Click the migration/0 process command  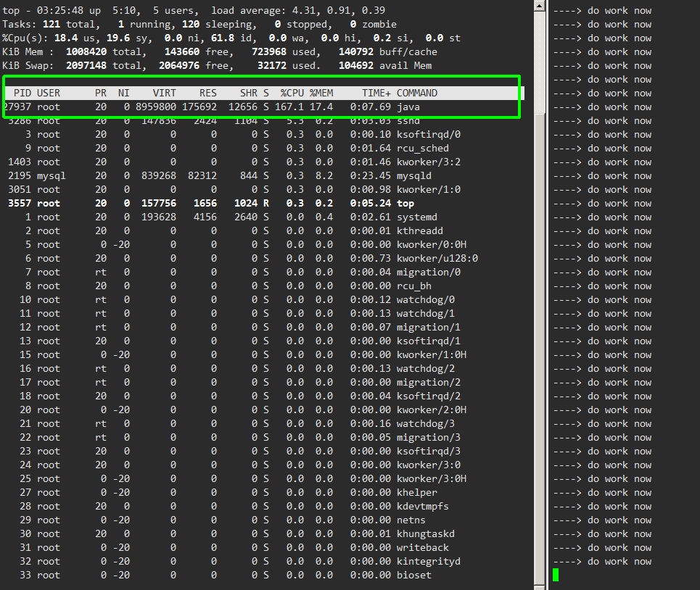tap(429, 273)
